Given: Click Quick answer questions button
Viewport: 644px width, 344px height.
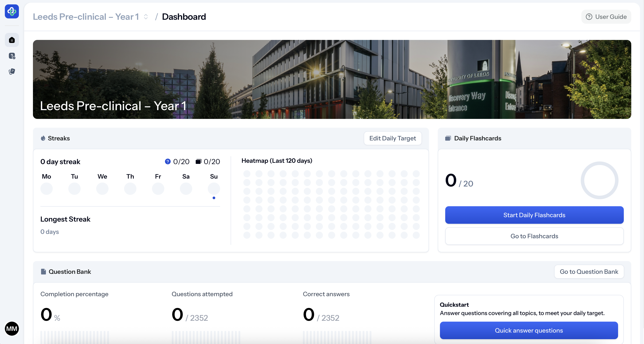Looking at the screenshot, I should point(529,330).
